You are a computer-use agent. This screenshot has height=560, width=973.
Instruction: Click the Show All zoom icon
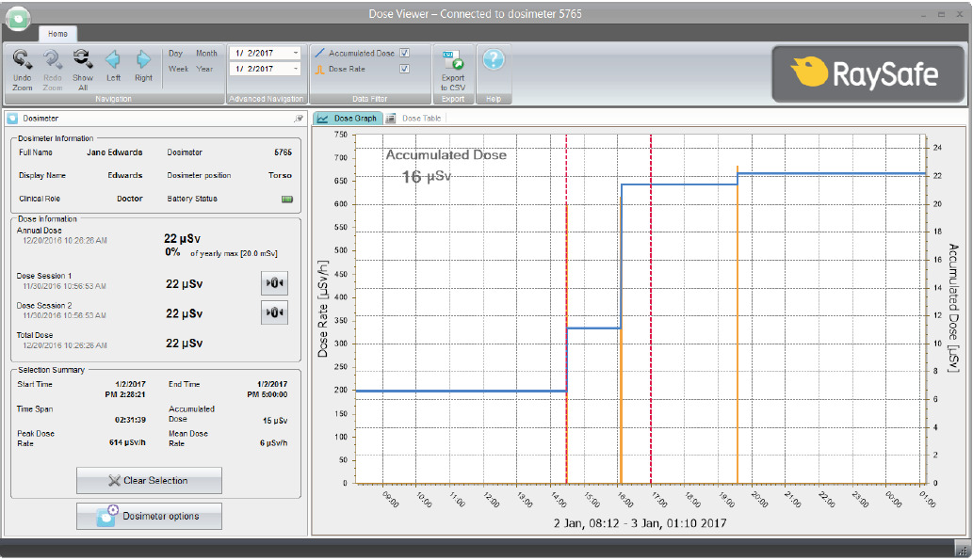click(83, 59)
